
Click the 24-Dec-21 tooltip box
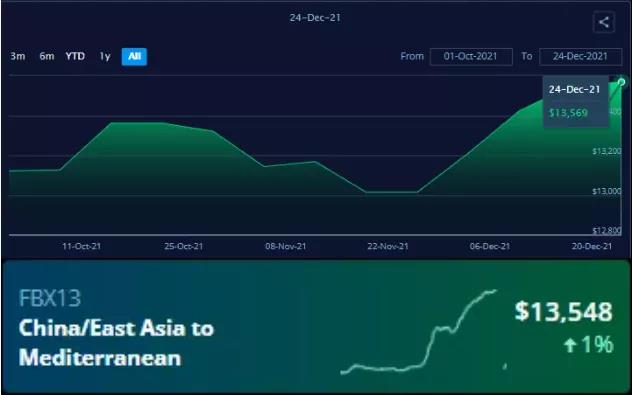point(576,101)
